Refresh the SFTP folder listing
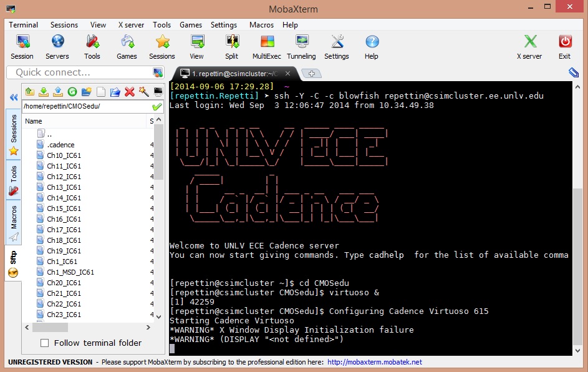Viewport: 588px width, 372px height. coord(72,92)
